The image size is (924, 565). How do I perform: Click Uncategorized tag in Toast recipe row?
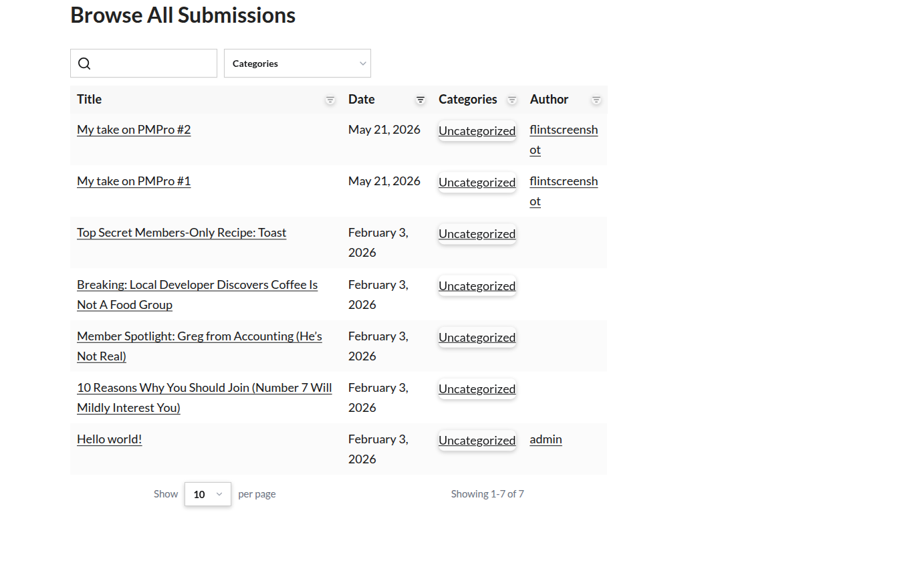pyautogui.click(x=477, y=234)
